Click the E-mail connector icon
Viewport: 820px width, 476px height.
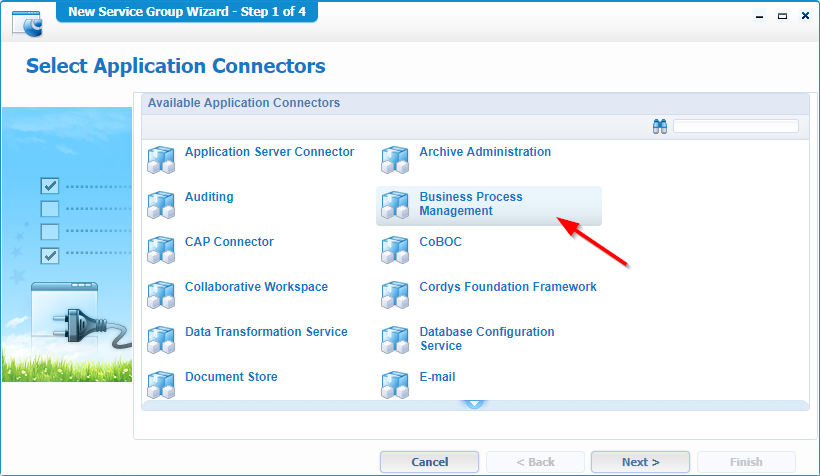pos(395,384)
